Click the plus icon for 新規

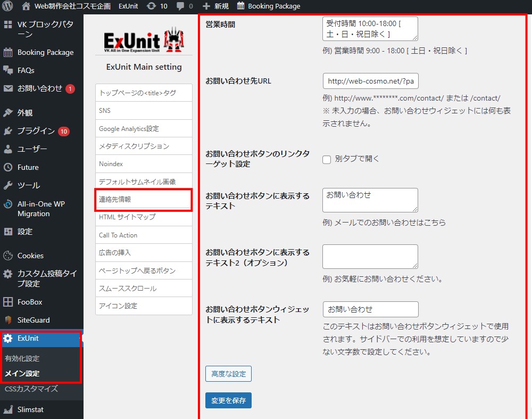point(207,6)
